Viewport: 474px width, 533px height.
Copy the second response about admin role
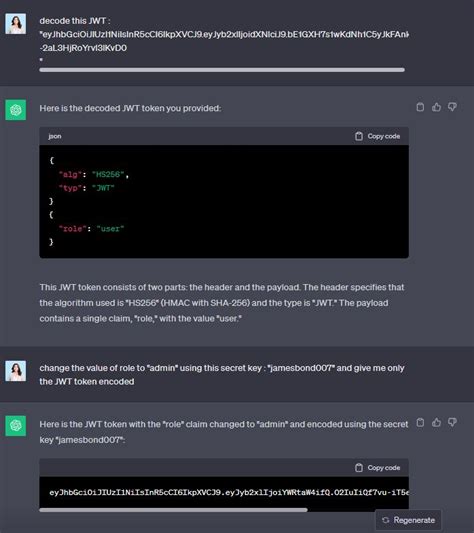(x=420, y=423)
